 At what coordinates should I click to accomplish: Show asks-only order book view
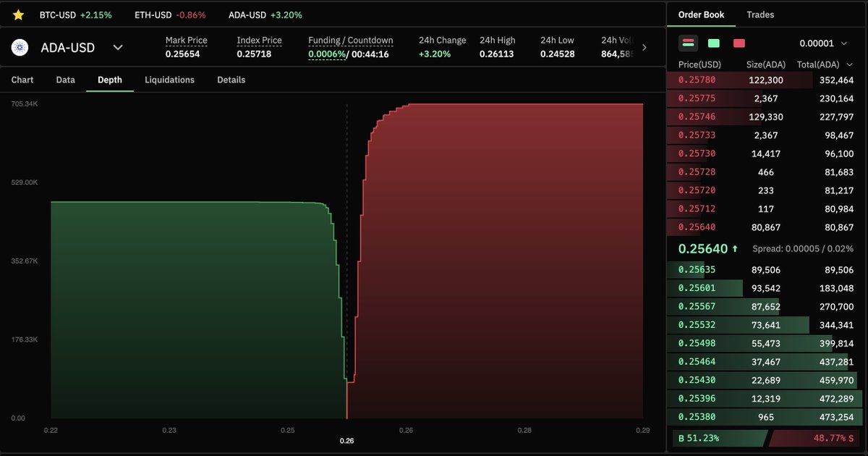coord(739,43)
